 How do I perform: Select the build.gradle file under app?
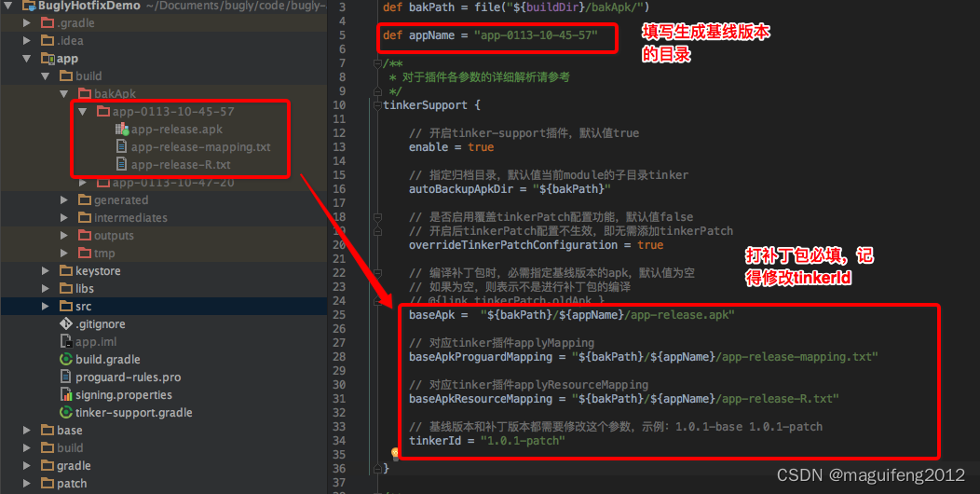[x=107, y=360]
